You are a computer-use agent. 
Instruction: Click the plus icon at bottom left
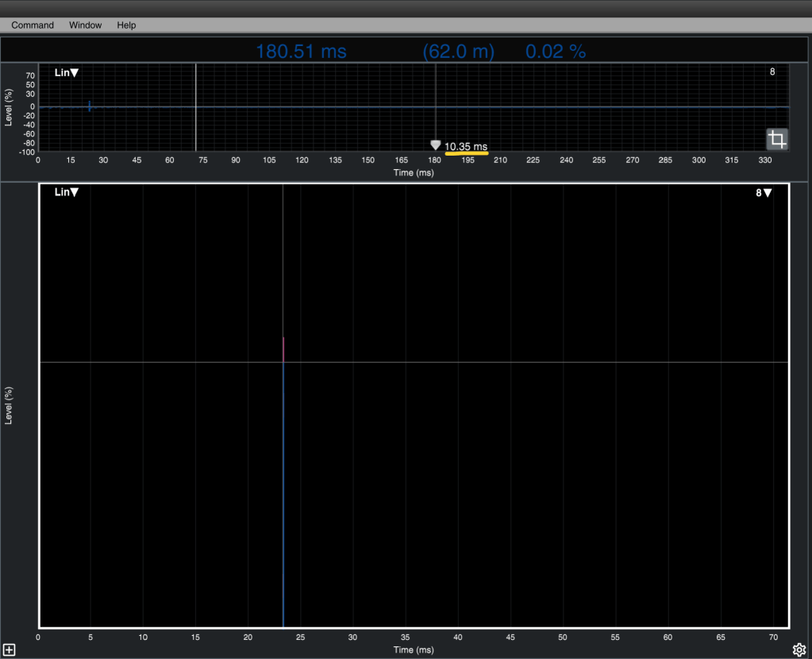pos(10,649)
